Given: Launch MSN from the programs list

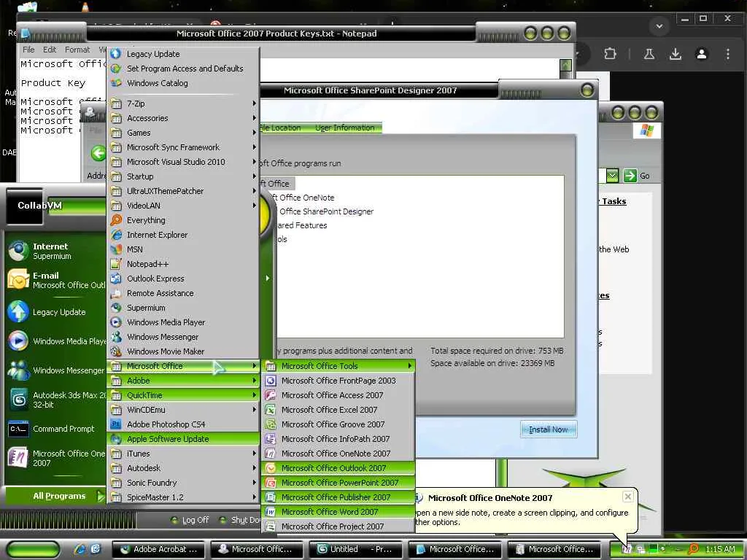Looking at the screenshot, I should [x=183, y=249].
